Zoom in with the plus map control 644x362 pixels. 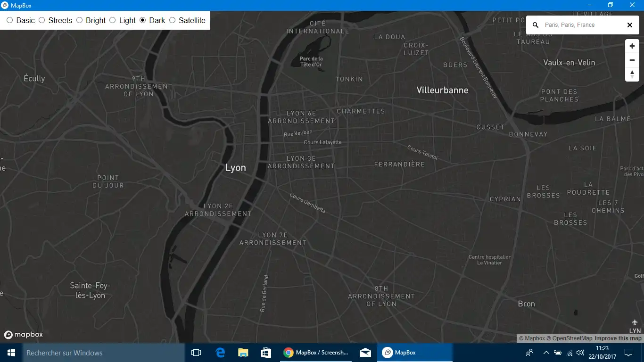click(x=632, y=46)
